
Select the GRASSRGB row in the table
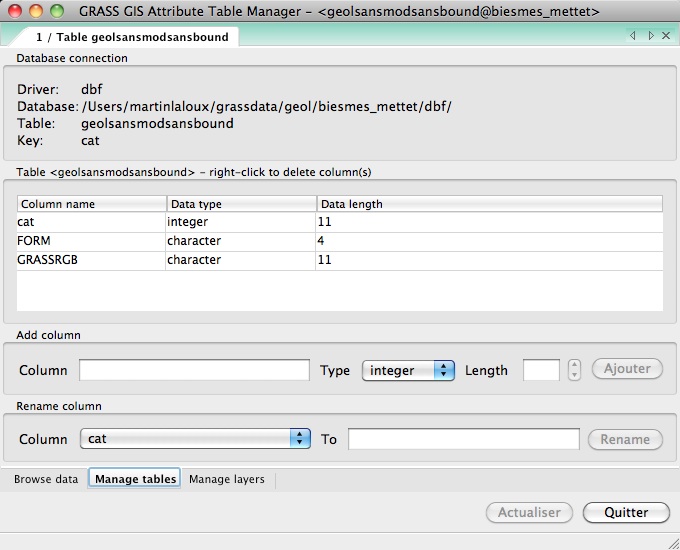[90, 260]
